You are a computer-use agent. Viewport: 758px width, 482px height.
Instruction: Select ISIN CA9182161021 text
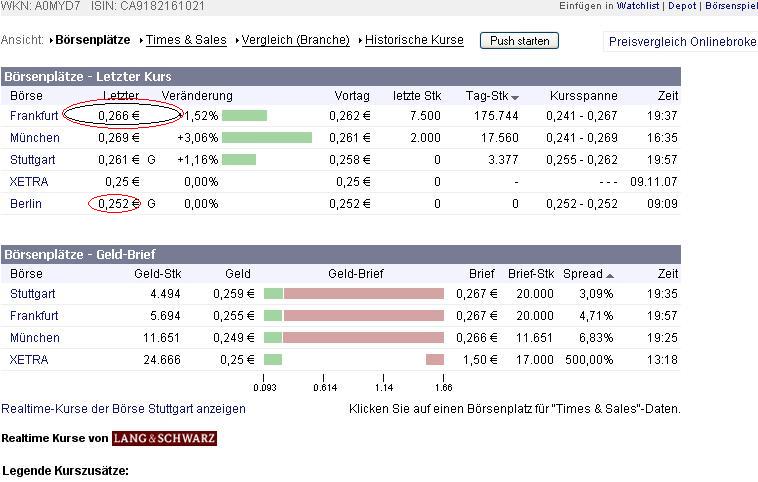[148, 6]
